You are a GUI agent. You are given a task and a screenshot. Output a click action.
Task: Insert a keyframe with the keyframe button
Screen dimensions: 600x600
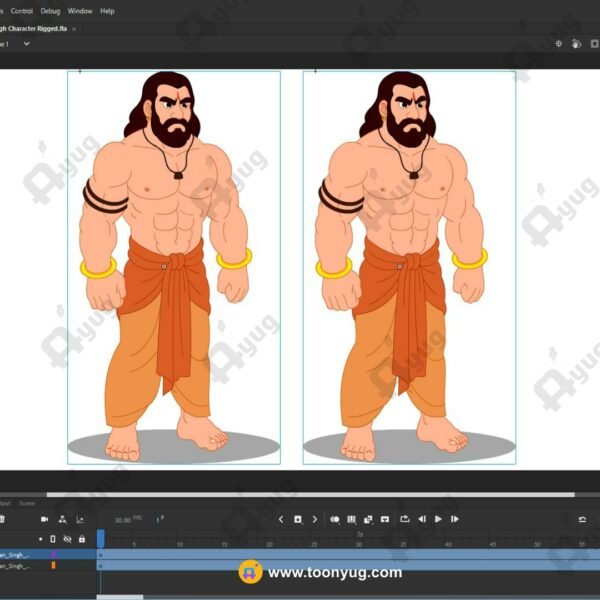pos(298,519)
